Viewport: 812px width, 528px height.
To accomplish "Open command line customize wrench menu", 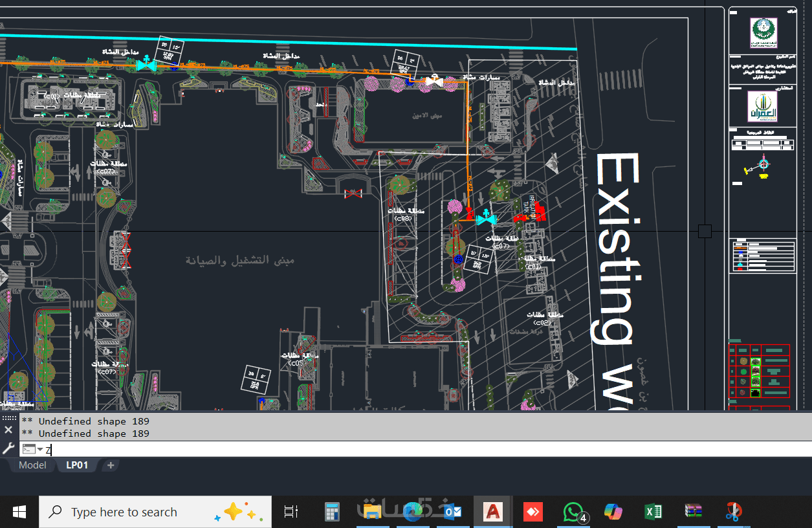I will [x=8, y=448].
